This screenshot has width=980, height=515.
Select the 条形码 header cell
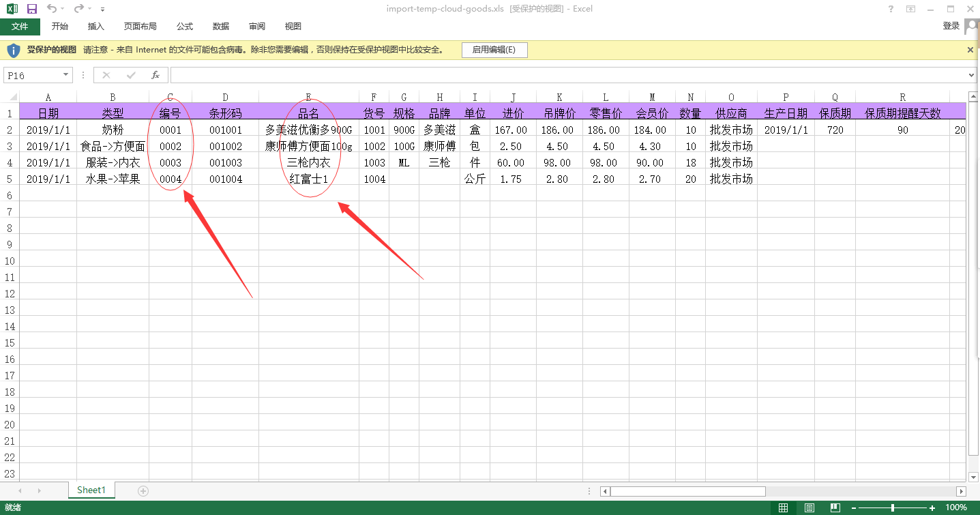point(225,113)
